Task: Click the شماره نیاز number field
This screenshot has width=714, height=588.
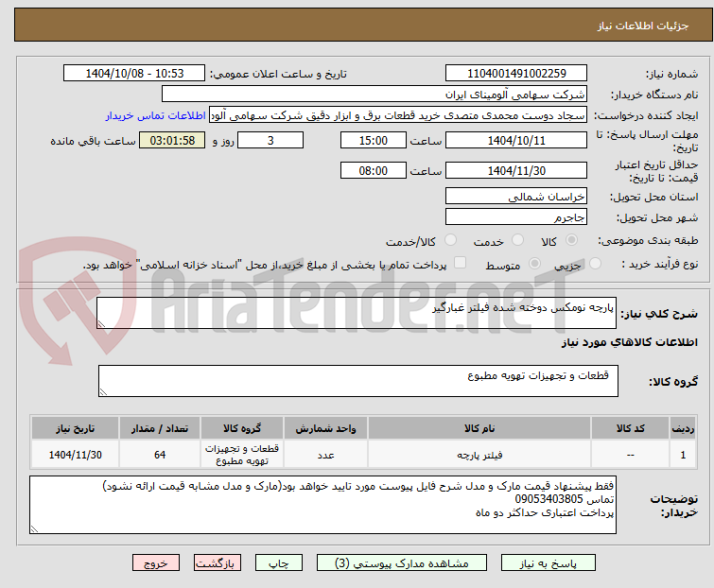Action: coord(516,74)
